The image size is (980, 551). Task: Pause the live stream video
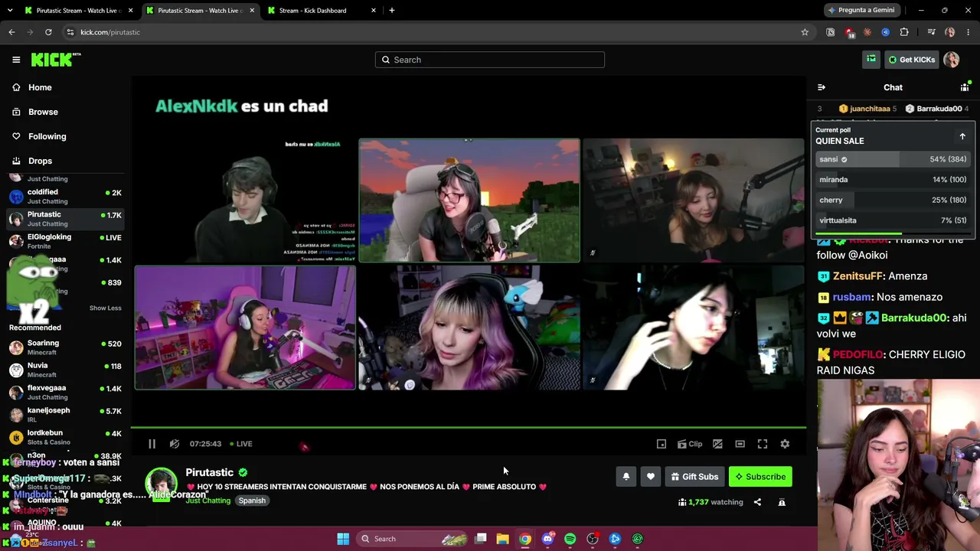click(152, 444)
